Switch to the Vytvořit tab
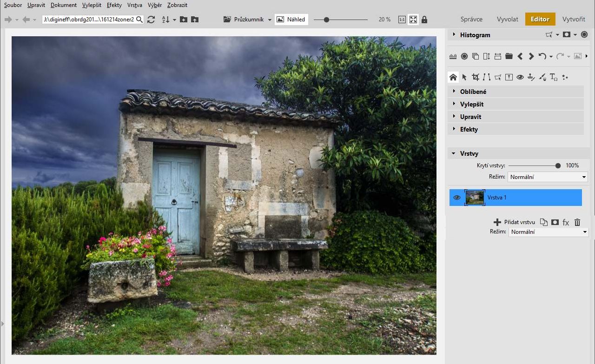Image resolution: width=595 pixels, height=364 pixels. 574,20
